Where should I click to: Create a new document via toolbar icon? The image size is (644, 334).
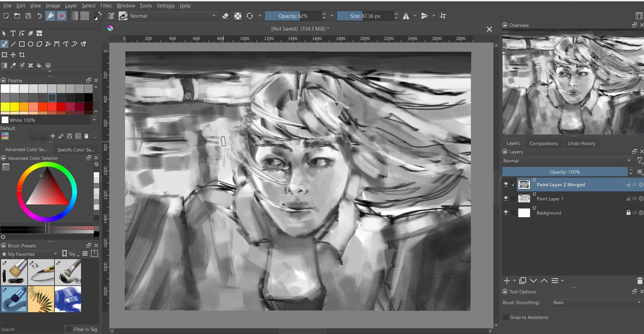[6, 16]
